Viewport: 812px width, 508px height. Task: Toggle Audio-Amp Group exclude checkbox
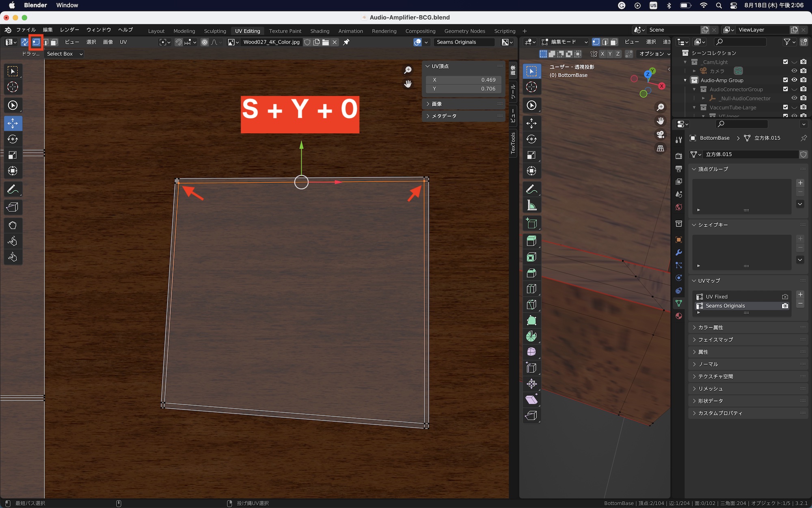pos(785,80)
